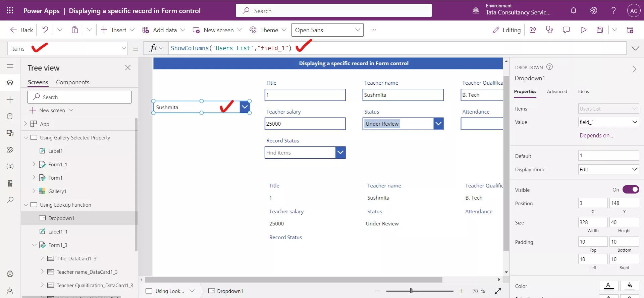Click the fill color bucket swatch

pos(630,286)
